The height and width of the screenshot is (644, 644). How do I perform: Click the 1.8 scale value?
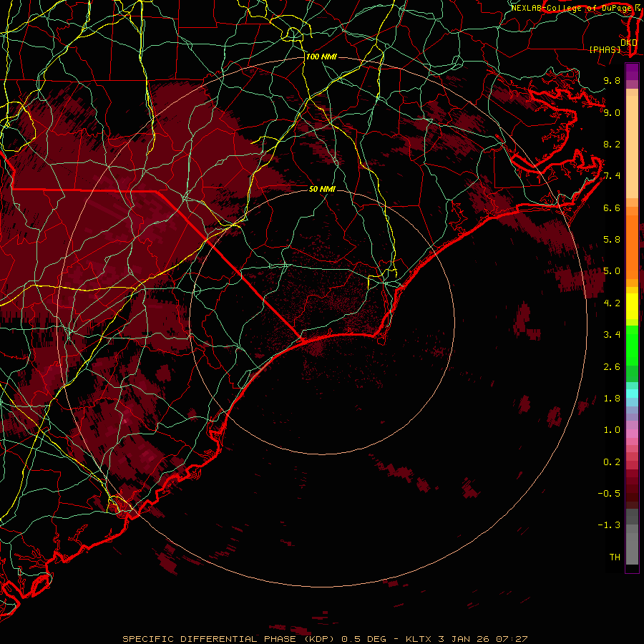coord(612,399)
